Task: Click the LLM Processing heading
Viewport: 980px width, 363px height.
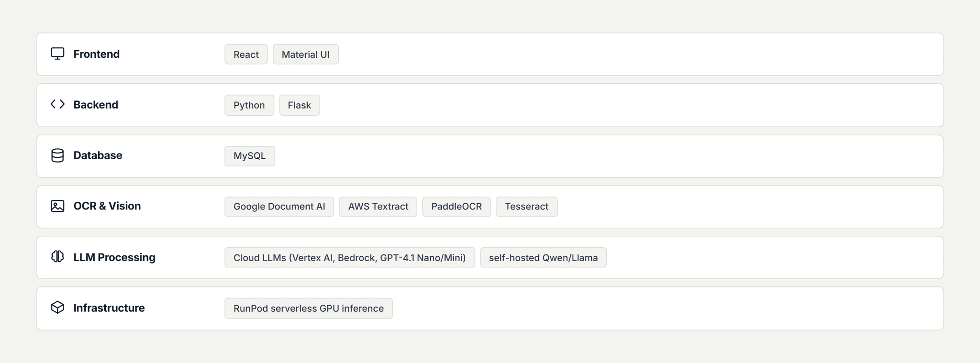Action: point(114,257)
